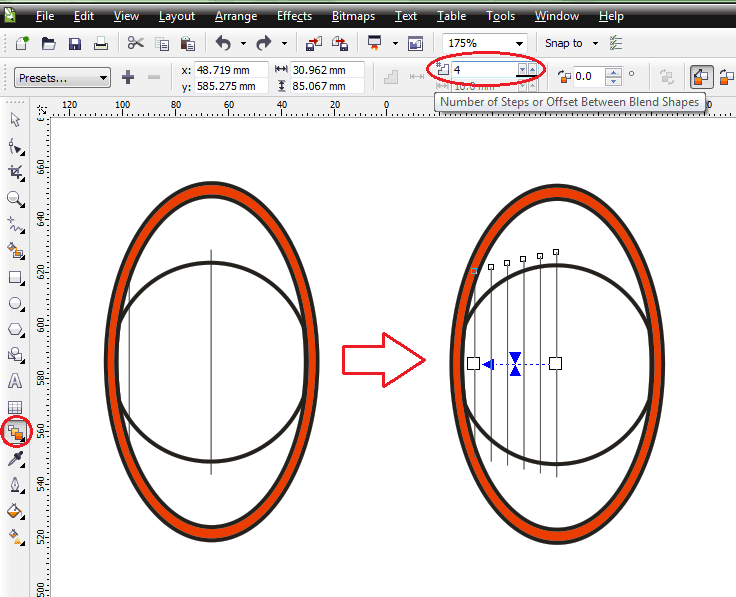Toggle Direct Blend button
736x597 pixels.
coord(701,77)
